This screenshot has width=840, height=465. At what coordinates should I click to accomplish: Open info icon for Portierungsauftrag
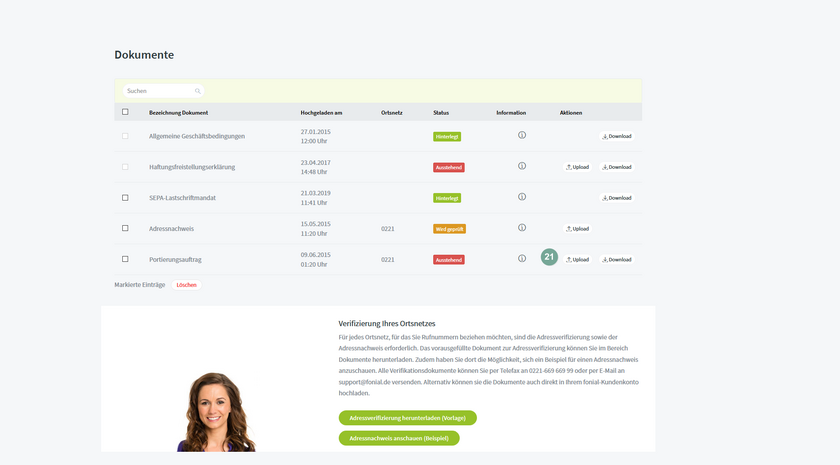[x=522, y=258]
